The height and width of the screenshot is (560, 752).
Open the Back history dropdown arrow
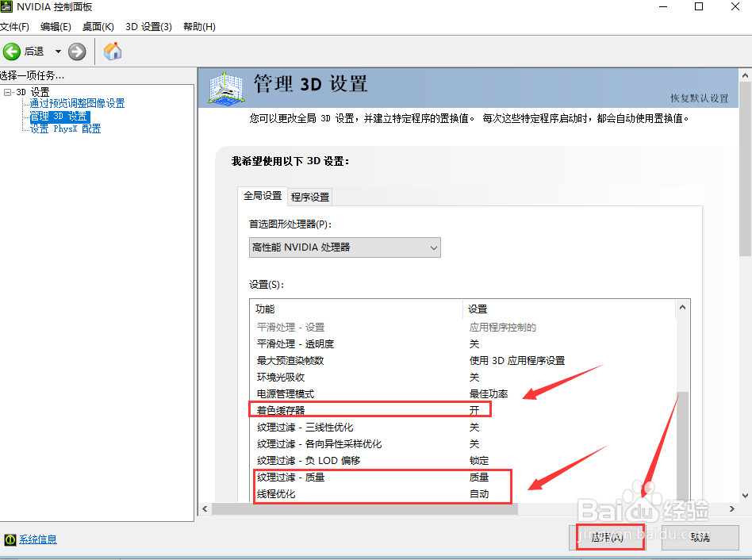click(58, 52)
